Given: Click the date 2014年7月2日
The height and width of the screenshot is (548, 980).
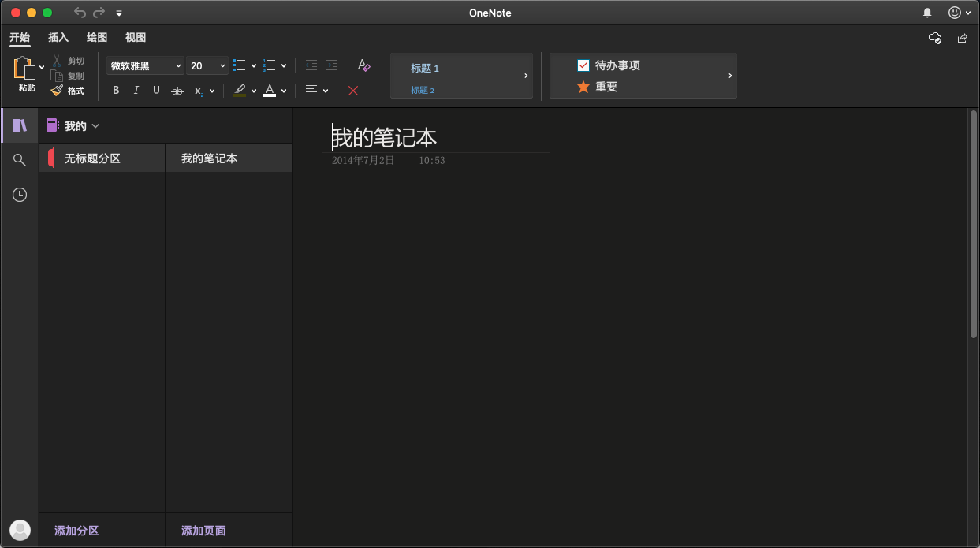Looking at the screenshot, I should coord(363,160).
